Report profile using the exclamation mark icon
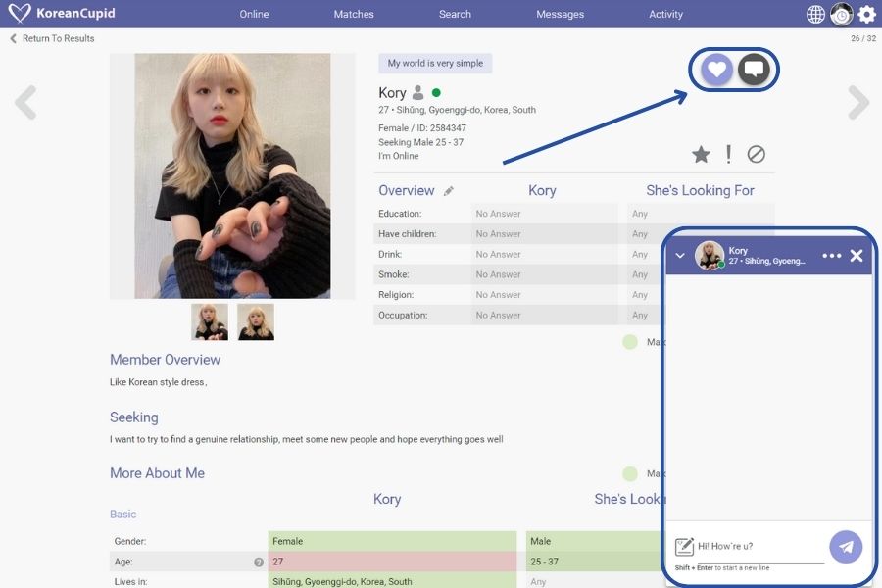 click(728, 154)
